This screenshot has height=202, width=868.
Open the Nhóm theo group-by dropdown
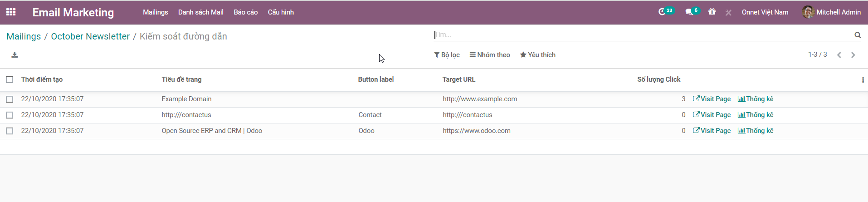tap(490, 55)
